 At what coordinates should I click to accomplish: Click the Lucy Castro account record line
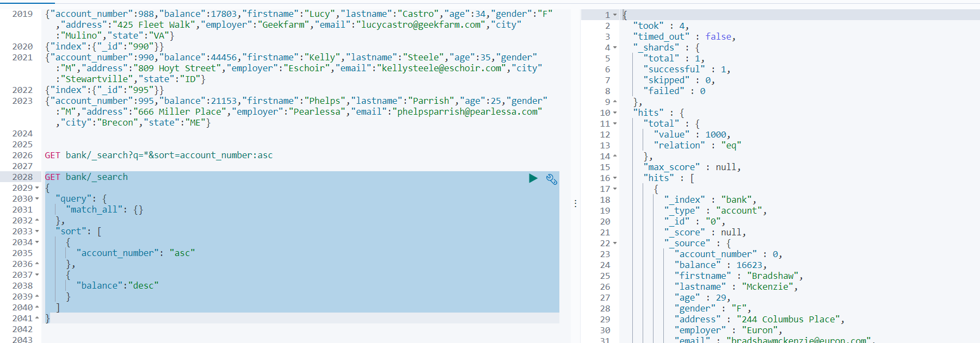(299, 25)
